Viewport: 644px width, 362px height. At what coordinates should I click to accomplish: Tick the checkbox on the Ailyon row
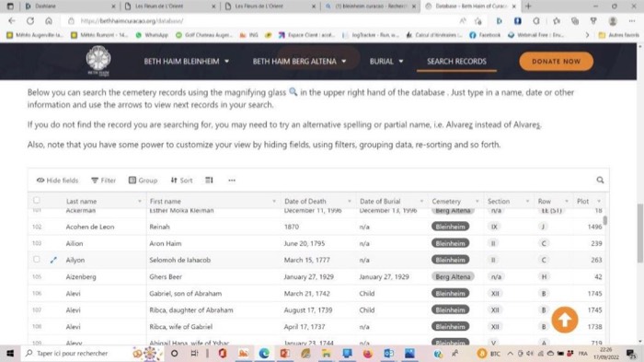point(37,260)
